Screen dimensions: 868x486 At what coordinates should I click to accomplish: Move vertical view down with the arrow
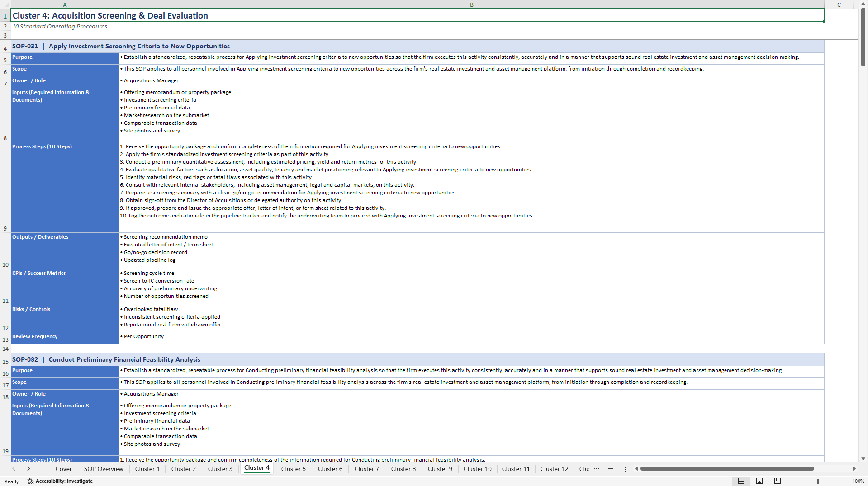tap(863, 458)
